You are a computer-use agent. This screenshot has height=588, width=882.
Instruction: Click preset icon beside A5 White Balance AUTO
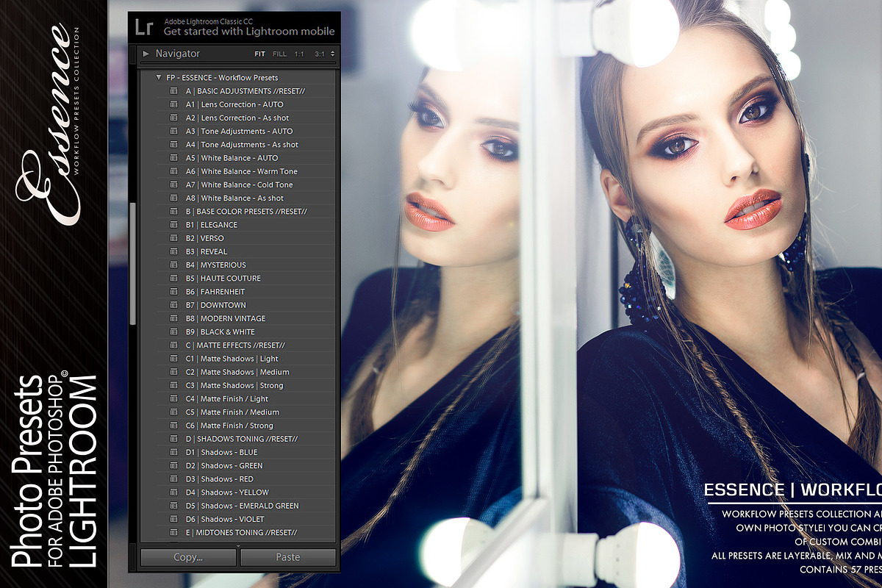pos(174,158)
